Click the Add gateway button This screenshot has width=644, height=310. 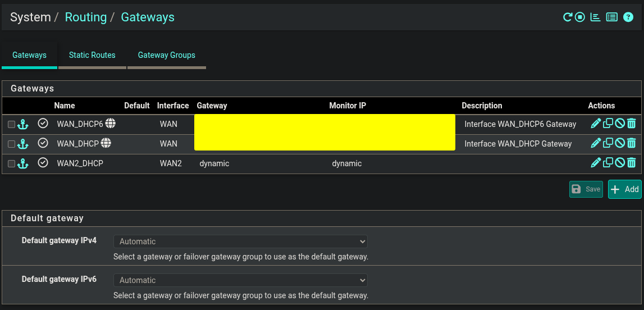(x=624, y=189)
